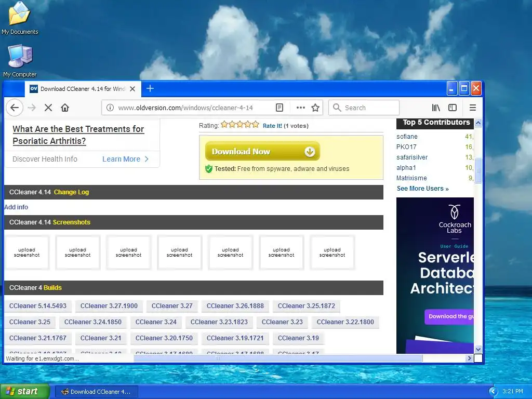Expand hidden system tray icons arrow
The image size is (532, 399).
493,392
